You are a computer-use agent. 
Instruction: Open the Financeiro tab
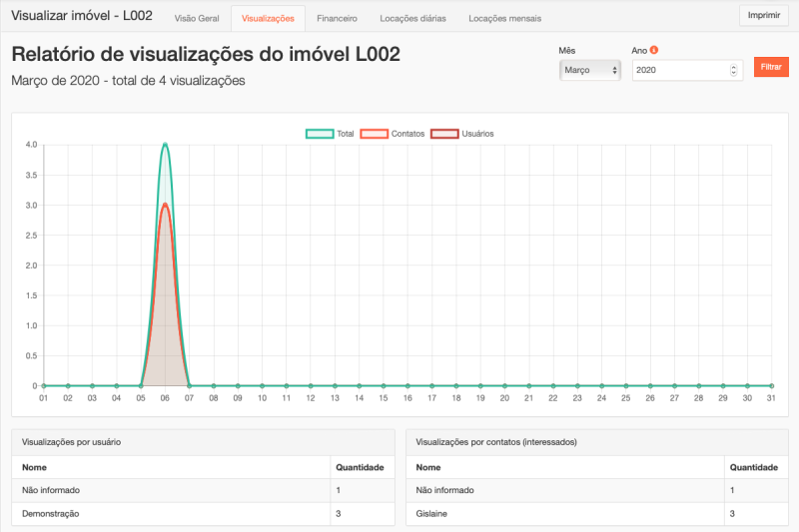pyautogui.click(x=337, y=18)
